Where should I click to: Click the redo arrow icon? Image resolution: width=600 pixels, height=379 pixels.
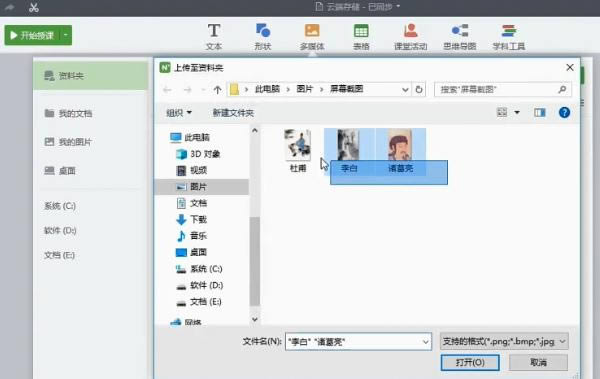(x=10, y=7)
